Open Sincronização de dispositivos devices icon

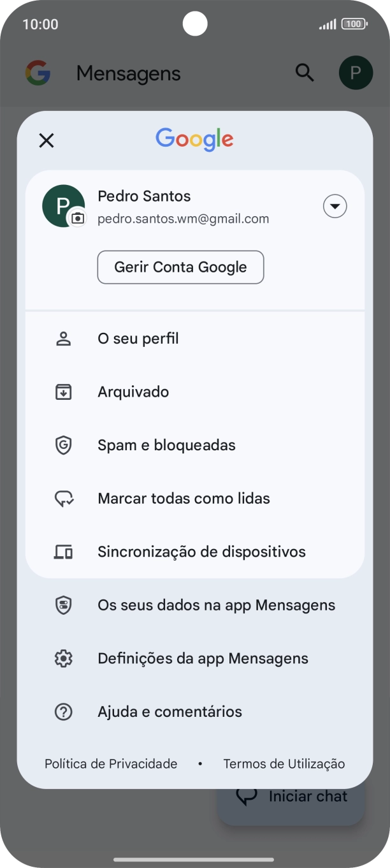[x=63, y=551]
